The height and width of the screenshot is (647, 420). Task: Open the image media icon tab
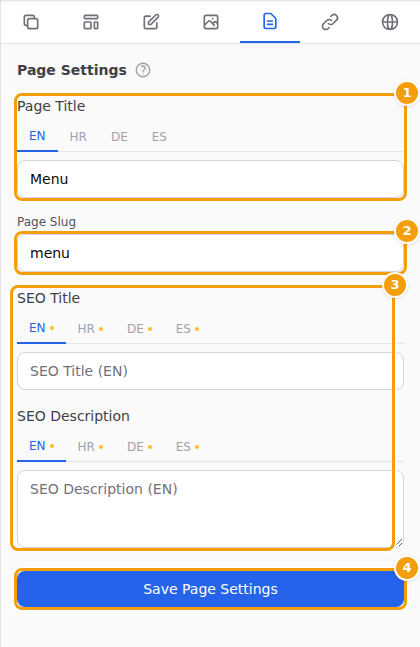point(211,22)
